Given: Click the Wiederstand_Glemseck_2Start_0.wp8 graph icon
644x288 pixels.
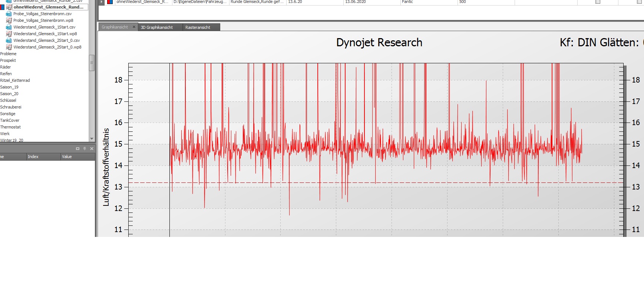Looking at the screenshot, I should coord(9,47).
